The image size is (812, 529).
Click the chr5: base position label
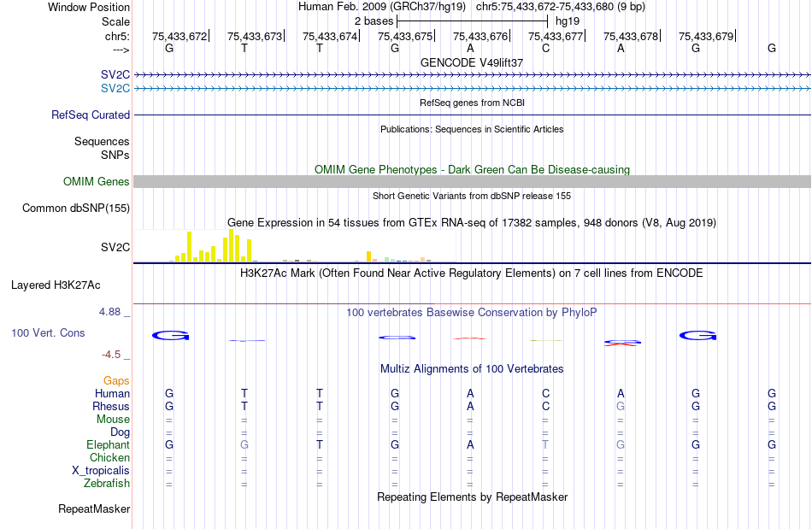point(117,36)
